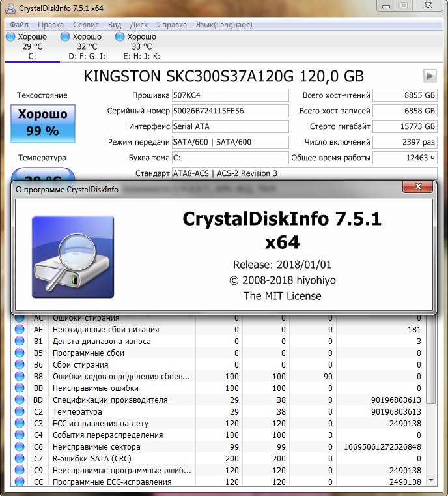Click the Release: 2018/01/01 text
Image resolution: width=448 pixels, height=496 pixels.
tap(282, 265)
